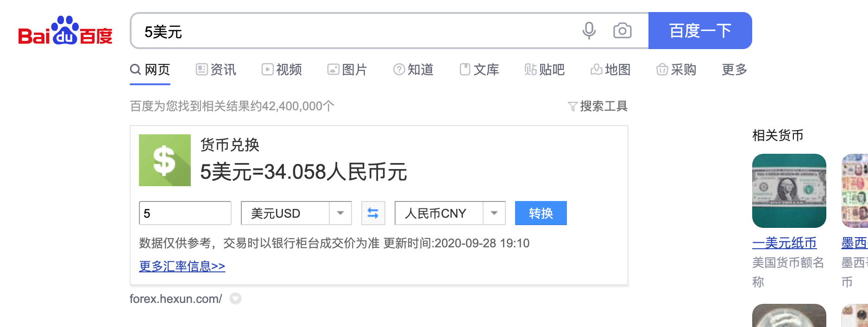Expand the arrow next to forex.hexun.com
The height and width of the screenshot is (327, 868).
235,299
